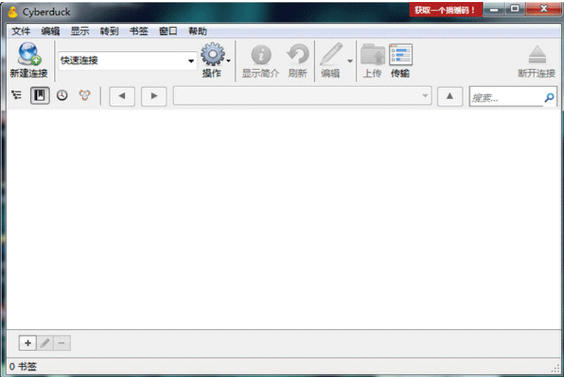Click the Upload folder icon
This screenshot has height=377, width=564.
click(373, 55)
